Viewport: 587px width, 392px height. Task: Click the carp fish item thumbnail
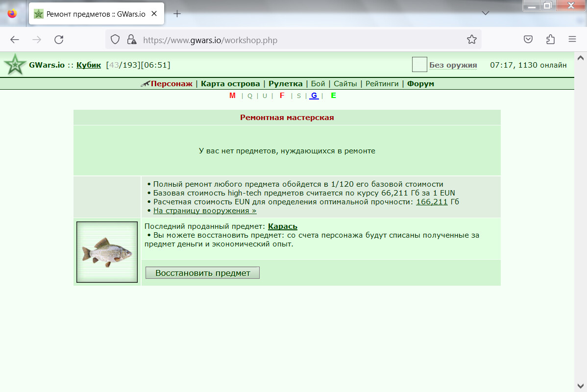pos(107,252)
